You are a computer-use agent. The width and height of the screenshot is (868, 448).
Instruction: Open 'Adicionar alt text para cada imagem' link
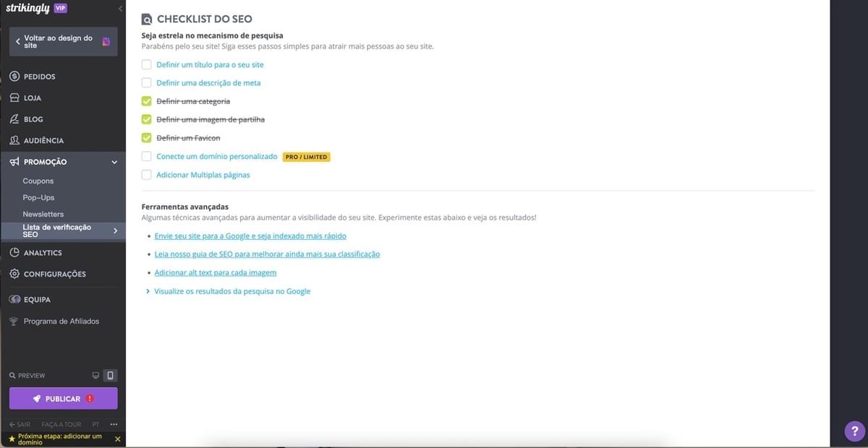coord(216,272)
